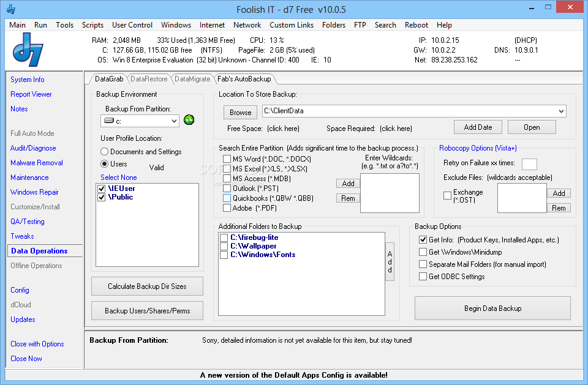
Task: Click the Enter Wildcards list box
Action: coord(390,193)
